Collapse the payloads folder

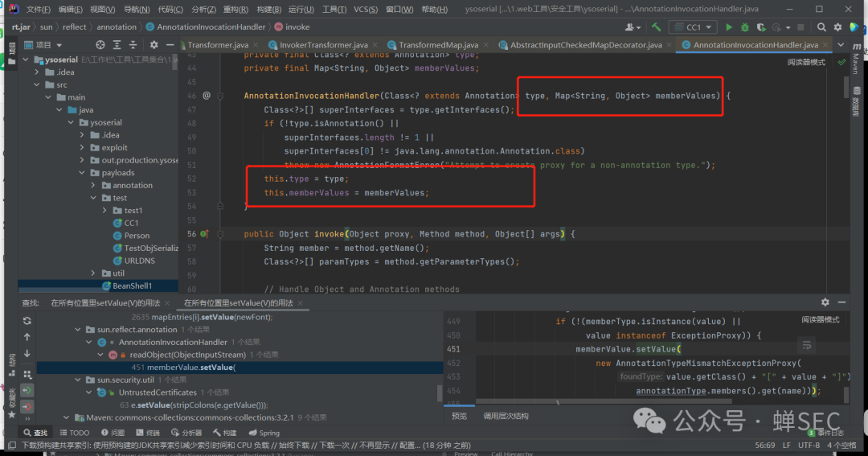click(82, 173)
